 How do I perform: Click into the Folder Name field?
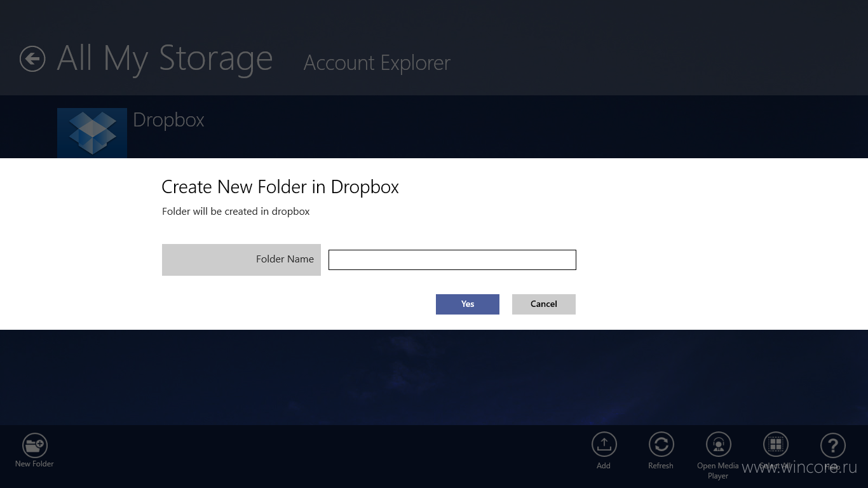pyautogui.click(x=452, y=260)
